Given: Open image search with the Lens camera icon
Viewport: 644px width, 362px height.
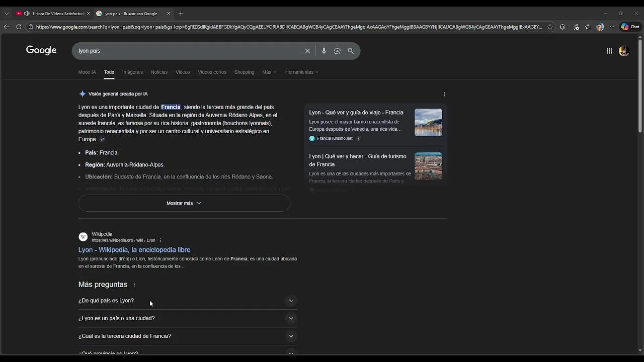Looking at the screenshot, I should 337,51.
